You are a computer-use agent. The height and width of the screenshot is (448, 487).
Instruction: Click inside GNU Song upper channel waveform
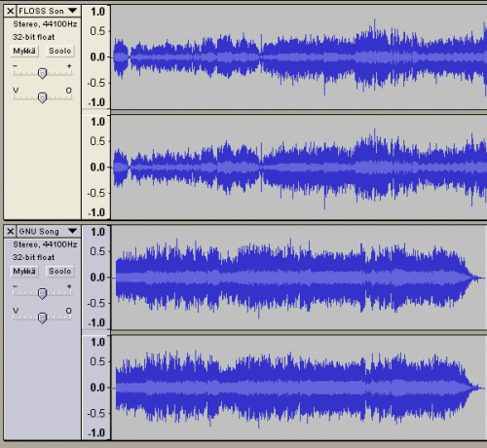click(x=299, y=278)
